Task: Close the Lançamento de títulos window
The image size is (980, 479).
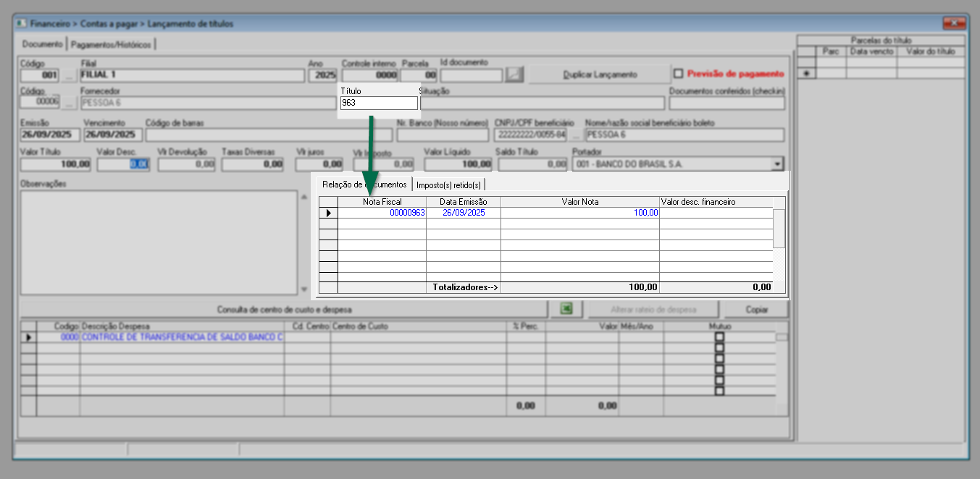Action: [x=955, y=24]
